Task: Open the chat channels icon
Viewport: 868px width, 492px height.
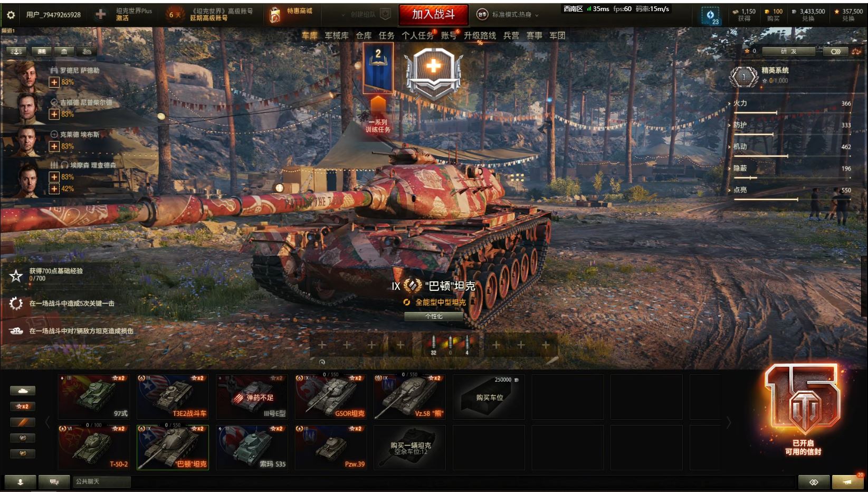Action: pos(54,481)
